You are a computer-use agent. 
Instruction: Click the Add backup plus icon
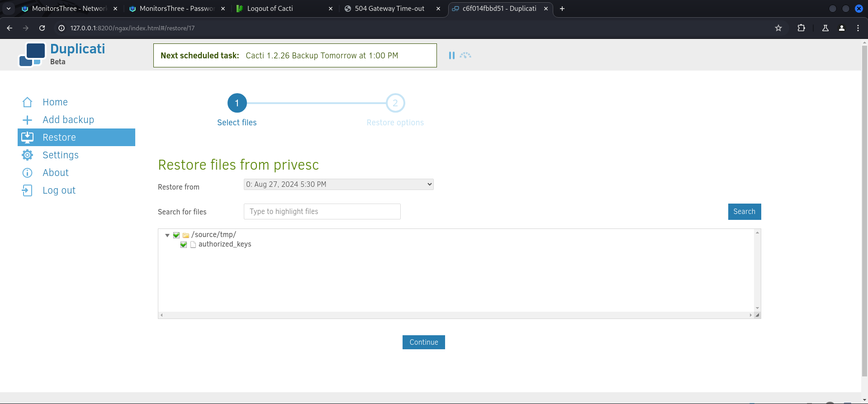27,120
